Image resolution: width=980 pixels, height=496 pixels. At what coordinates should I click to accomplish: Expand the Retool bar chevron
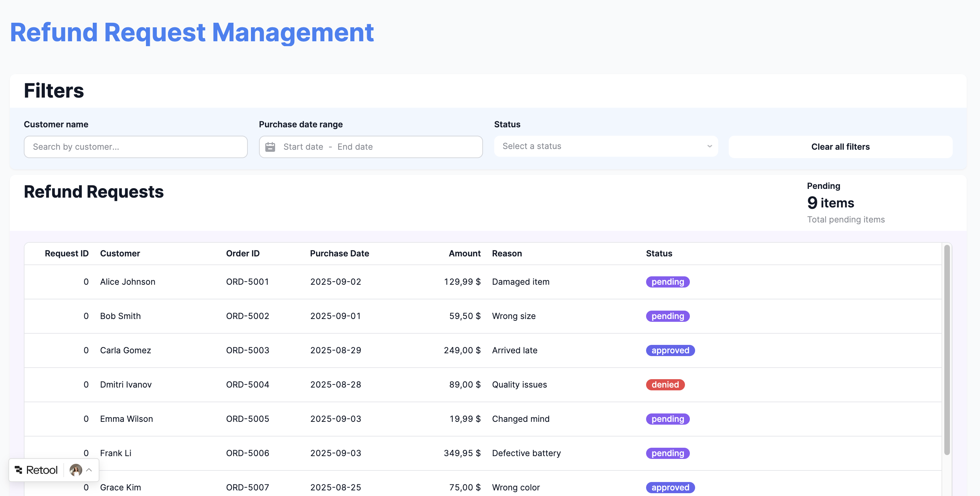point(89,470)
